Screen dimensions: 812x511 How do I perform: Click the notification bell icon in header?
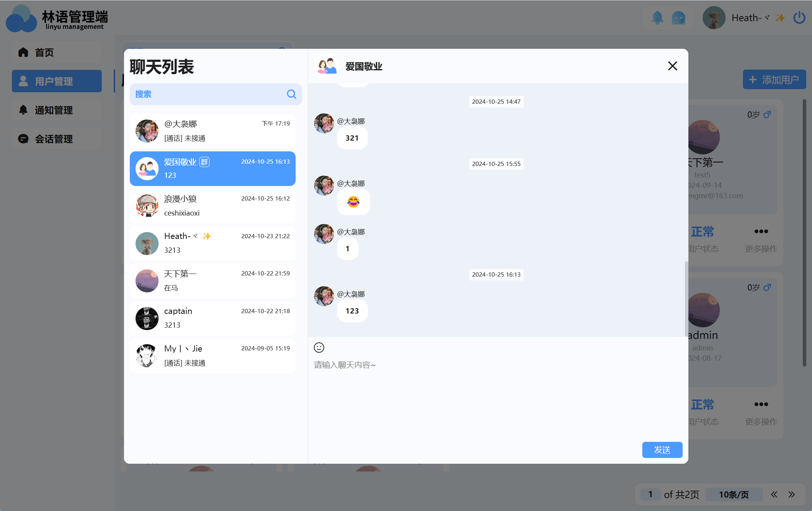(x=657, y=18)
